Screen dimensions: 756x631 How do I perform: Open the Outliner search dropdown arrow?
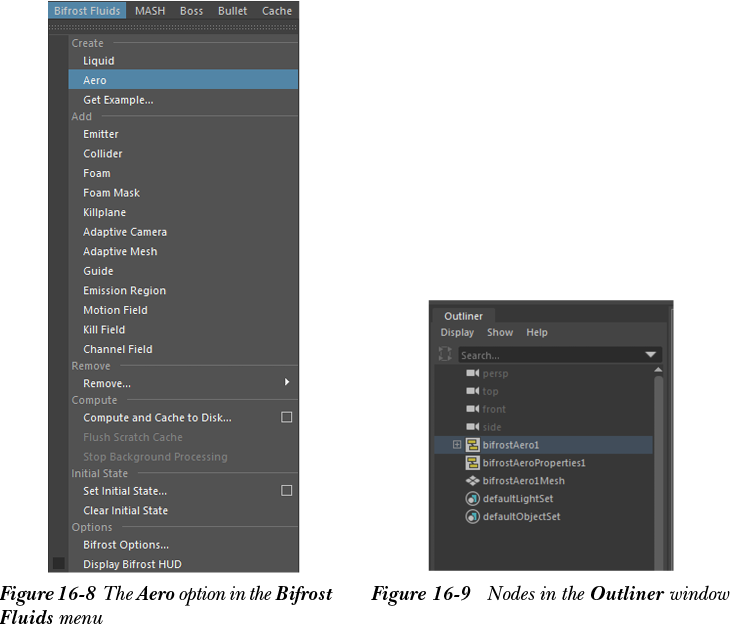click(x=651, y=355)
